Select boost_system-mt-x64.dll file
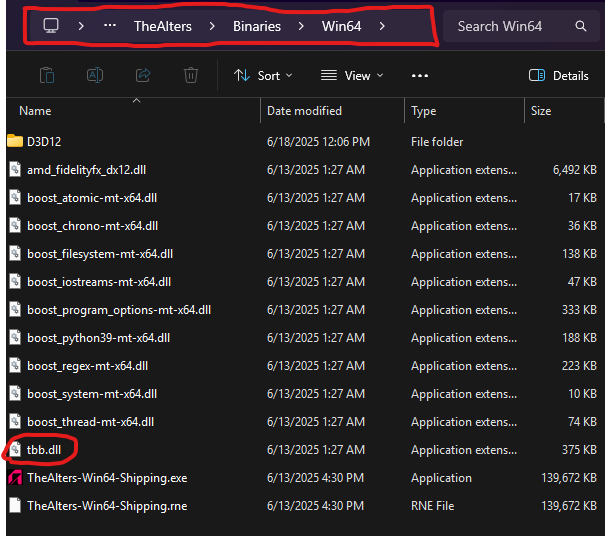Image resolution: width=605 pixels, height=536 pixels. click(92, 394)
